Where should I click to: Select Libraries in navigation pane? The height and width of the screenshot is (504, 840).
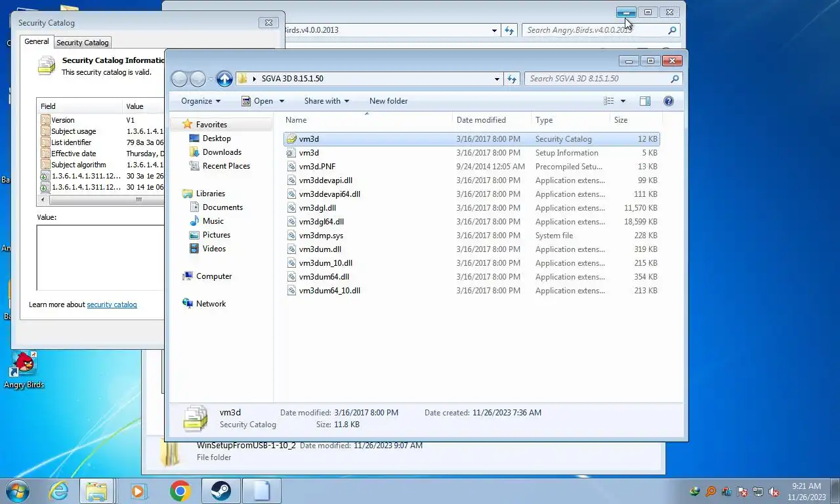coord(210,194)
